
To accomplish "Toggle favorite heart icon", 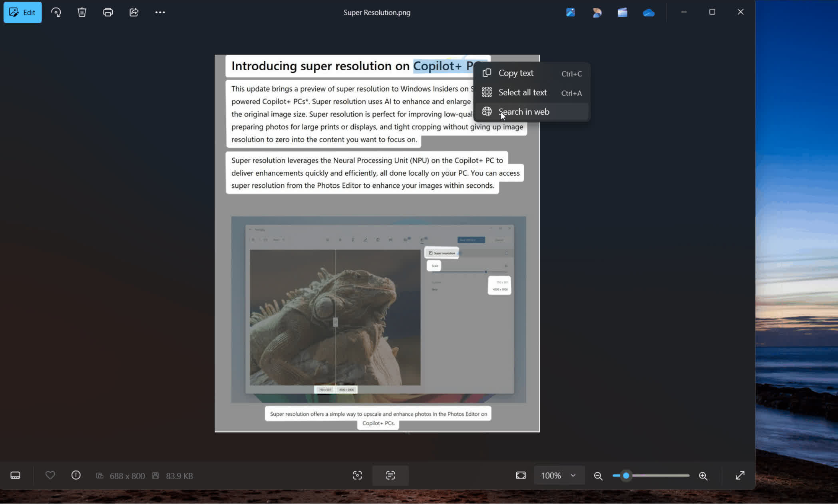I will pos(50,475).
